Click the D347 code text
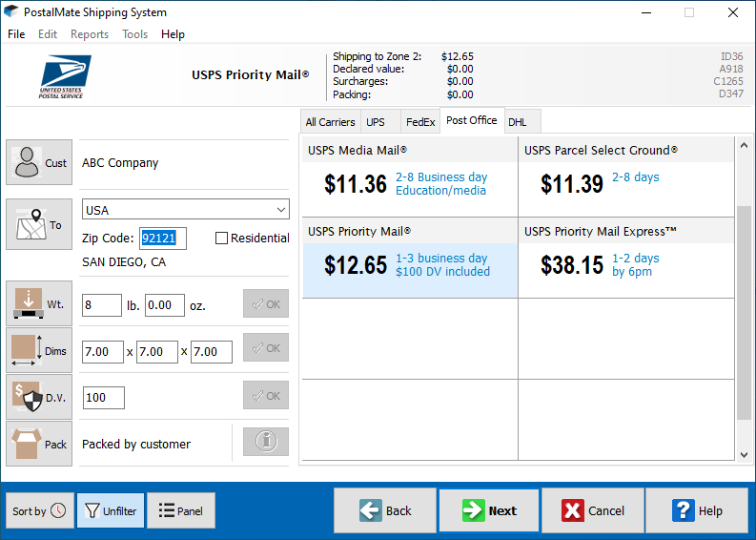 [731, 93]
